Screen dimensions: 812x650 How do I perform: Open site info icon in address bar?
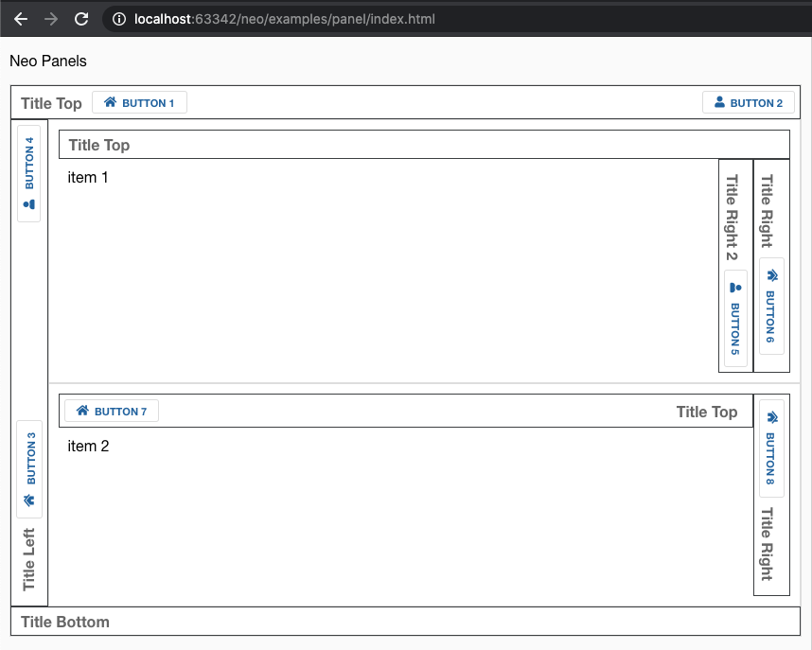(119, 19)
